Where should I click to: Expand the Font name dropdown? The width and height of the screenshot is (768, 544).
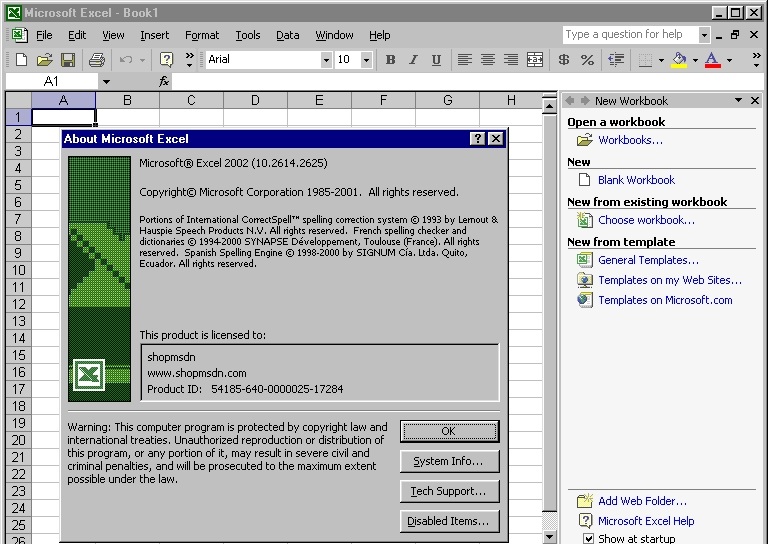pos(326,60)
